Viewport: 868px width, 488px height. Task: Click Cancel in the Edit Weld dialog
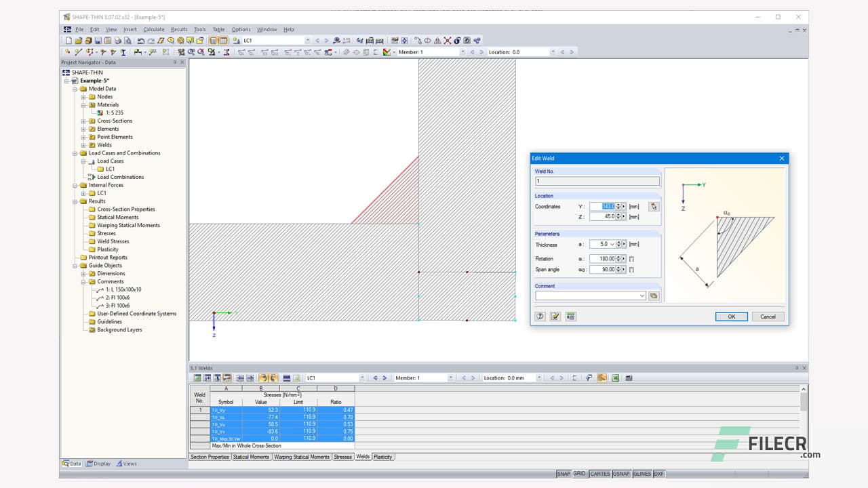pos(768,316)
